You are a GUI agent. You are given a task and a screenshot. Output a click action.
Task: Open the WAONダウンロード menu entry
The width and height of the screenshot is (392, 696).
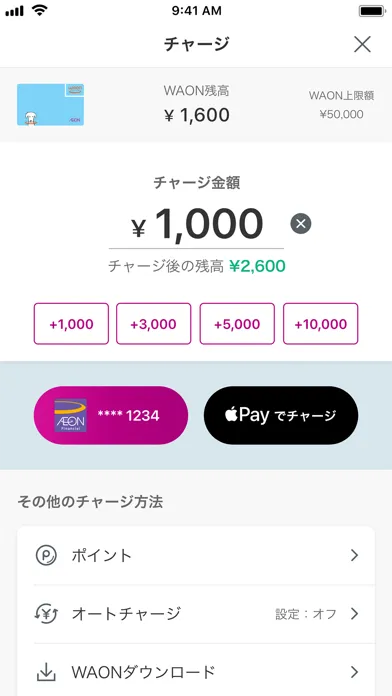[196, 672]
